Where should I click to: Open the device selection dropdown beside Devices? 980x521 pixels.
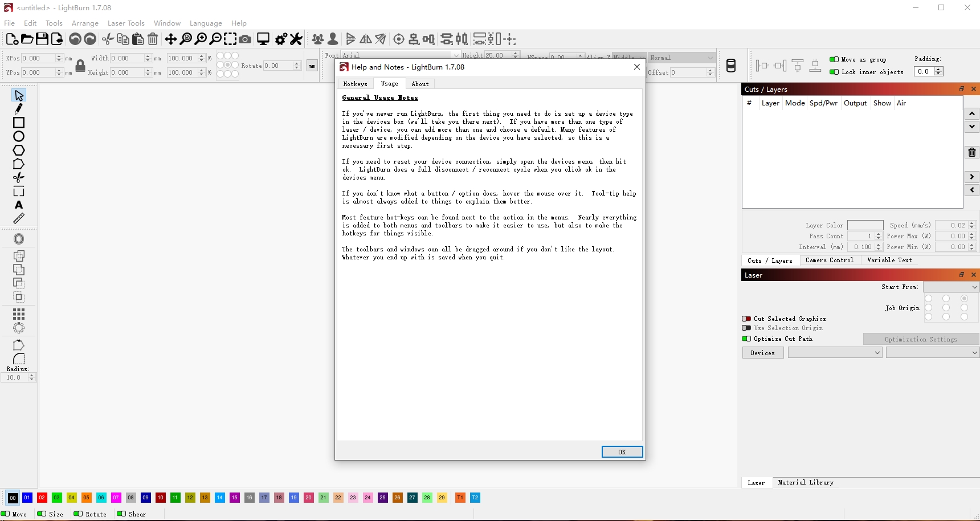[835, 353]
